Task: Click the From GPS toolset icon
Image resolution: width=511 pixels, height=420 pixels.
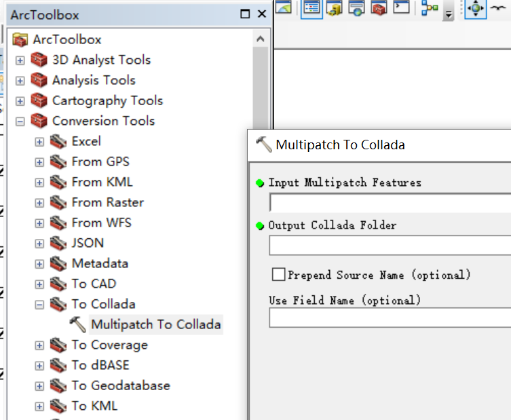Action: coord(58,161)
